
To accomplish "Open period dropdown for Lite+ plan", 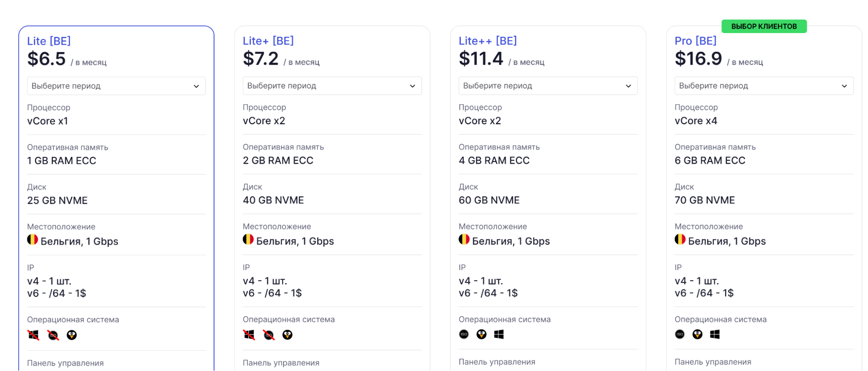I will click(332, 86).
